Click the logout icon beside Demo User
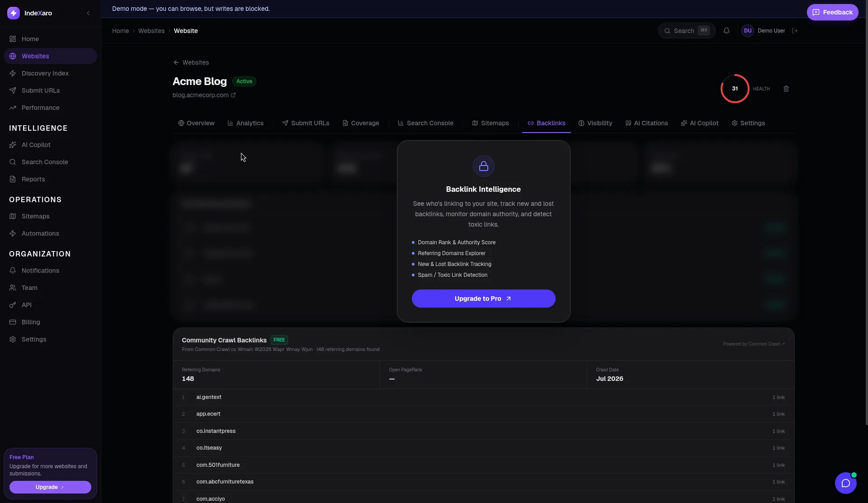The image size is (868, 503). click(795, 31)
